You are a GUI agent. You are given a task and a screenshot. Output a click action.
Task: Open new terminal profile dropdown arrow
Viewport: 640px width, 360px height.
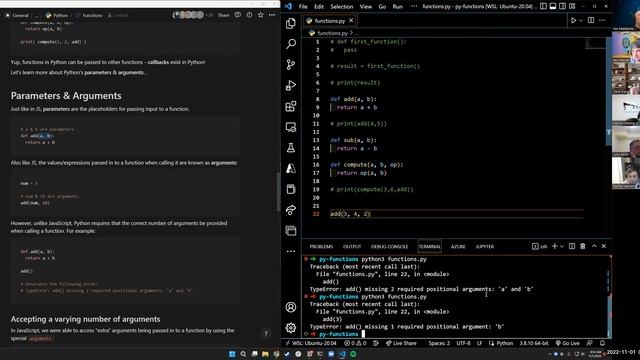(562, 246)
